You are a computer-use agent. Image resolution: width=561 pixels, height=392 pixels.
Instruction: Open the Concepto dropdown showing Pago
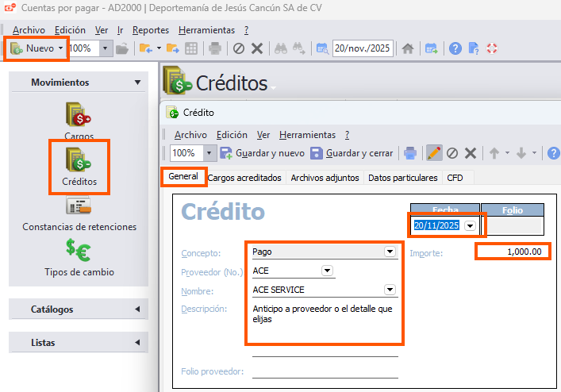(x=390, y=252)
